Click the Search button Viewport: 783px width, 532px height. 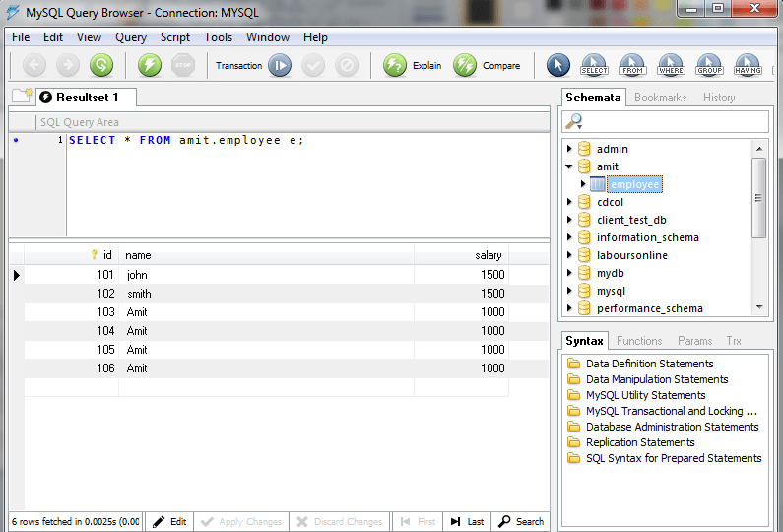[x=521, y=521]
